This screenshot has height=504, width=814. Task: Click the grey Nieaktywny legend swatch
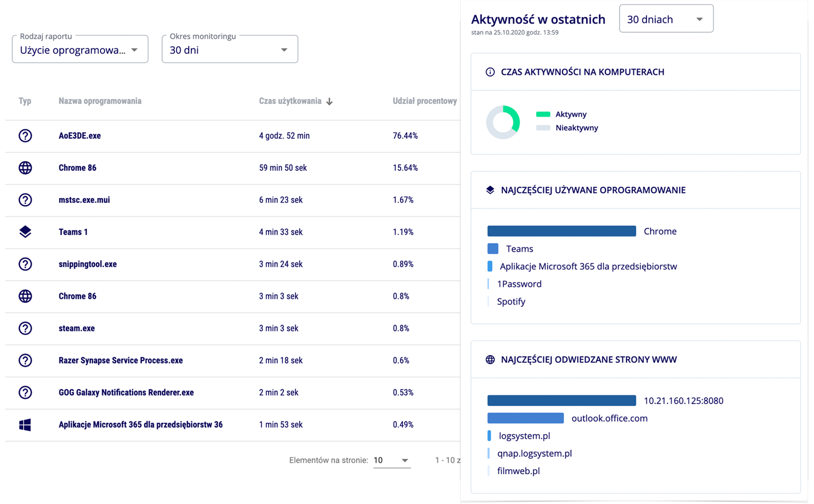[543, 128]
